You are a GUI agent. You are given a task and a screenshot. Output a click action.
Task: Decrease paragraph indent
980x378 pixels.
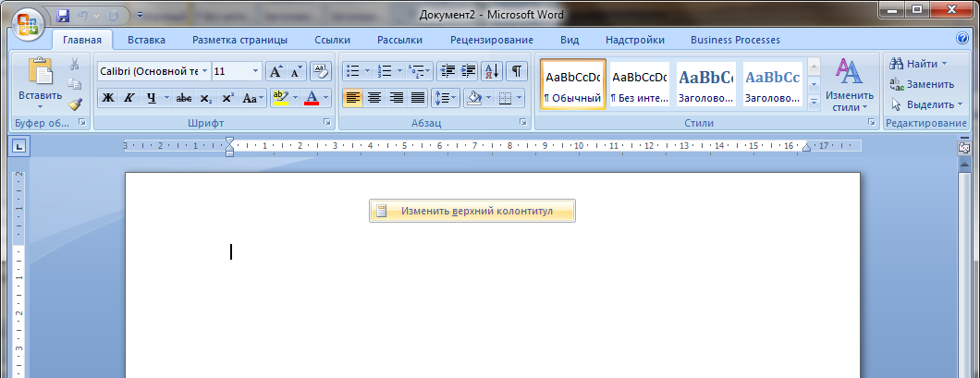point(447,71)
